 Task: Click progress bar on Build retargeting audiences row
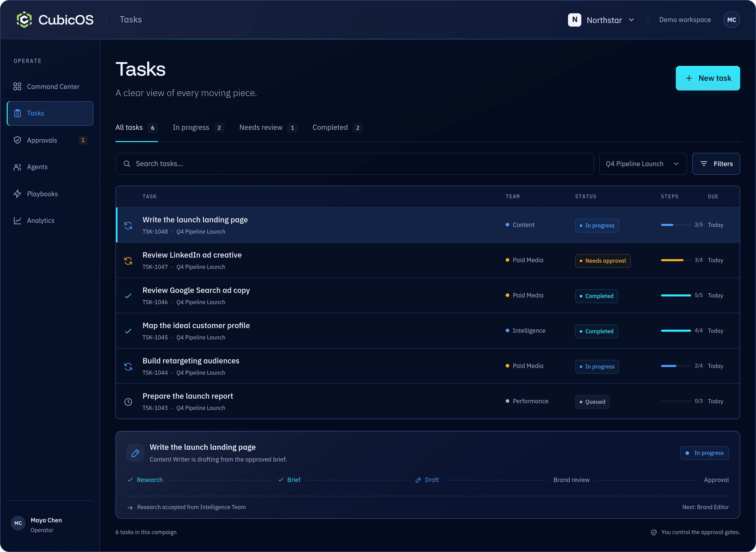676,366
